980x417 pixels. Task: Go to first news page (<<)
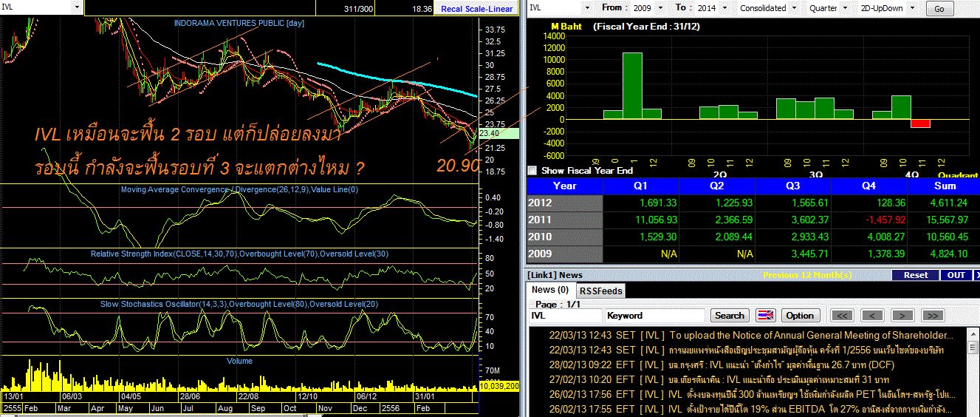(842, 316)
